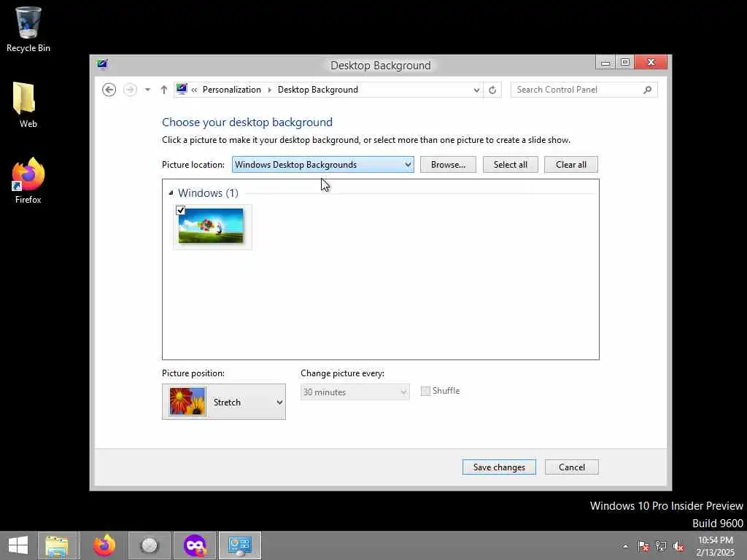The image size is (747, 560).
Task: Cancel the background changes
Action: [x=572, y=467]
